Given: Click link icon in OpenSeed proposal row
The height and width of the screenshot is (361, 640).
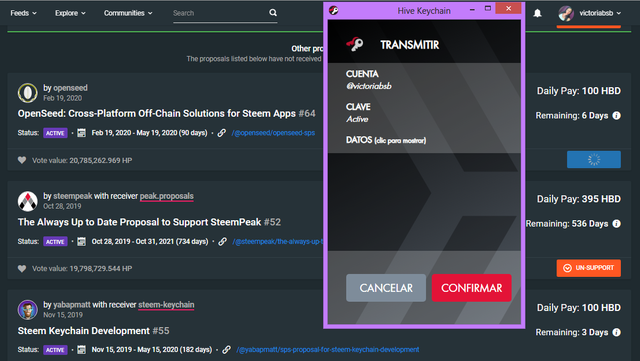Looking at the screenshot, I should (x=222, y=133).
